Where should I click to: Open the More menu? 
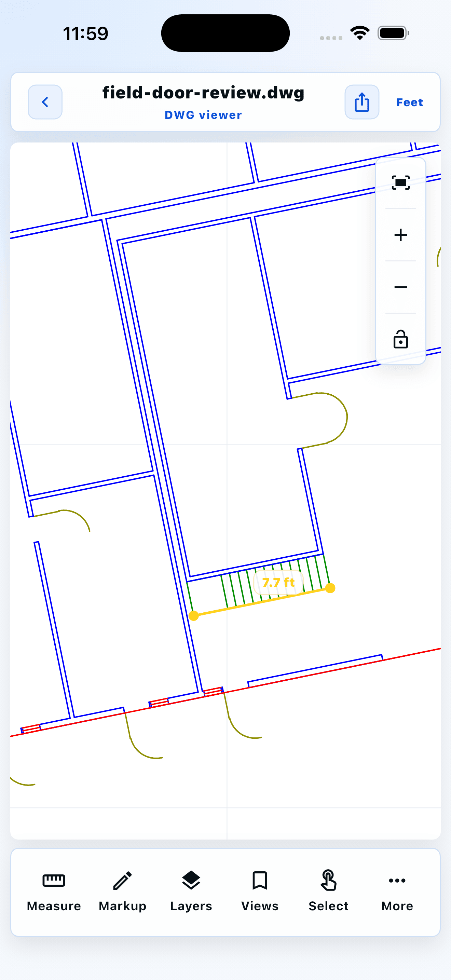(397, 891)
